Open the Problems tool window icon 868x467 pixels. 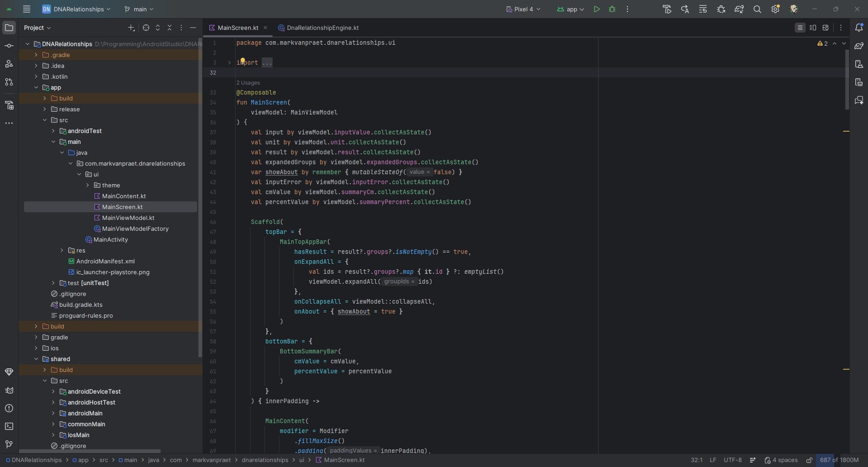(9, 408)
